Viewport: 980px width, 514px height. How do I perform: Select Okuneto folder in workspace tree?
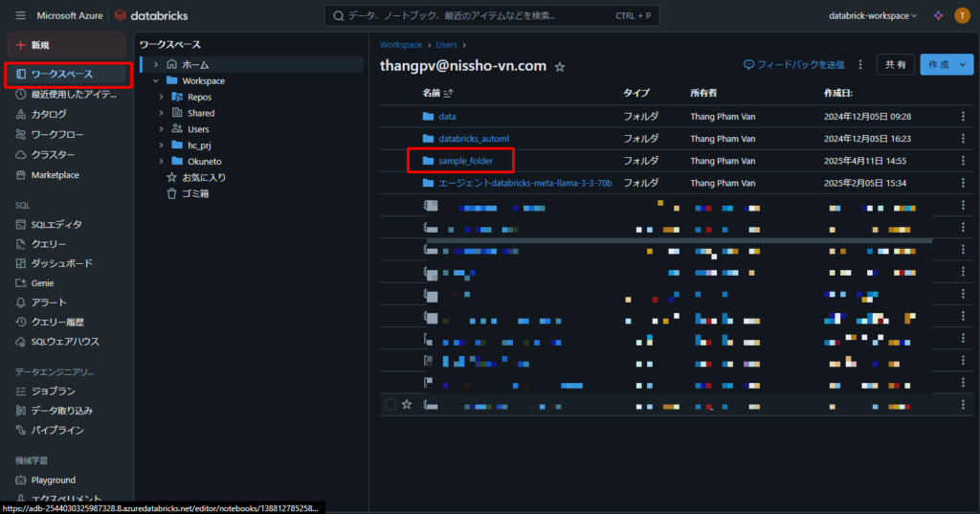[205, 162]
